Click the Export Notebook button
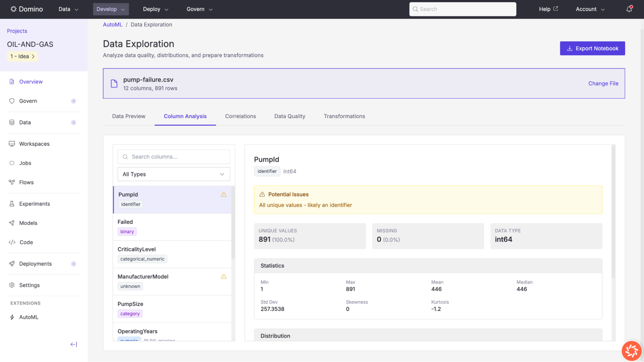 592,48
